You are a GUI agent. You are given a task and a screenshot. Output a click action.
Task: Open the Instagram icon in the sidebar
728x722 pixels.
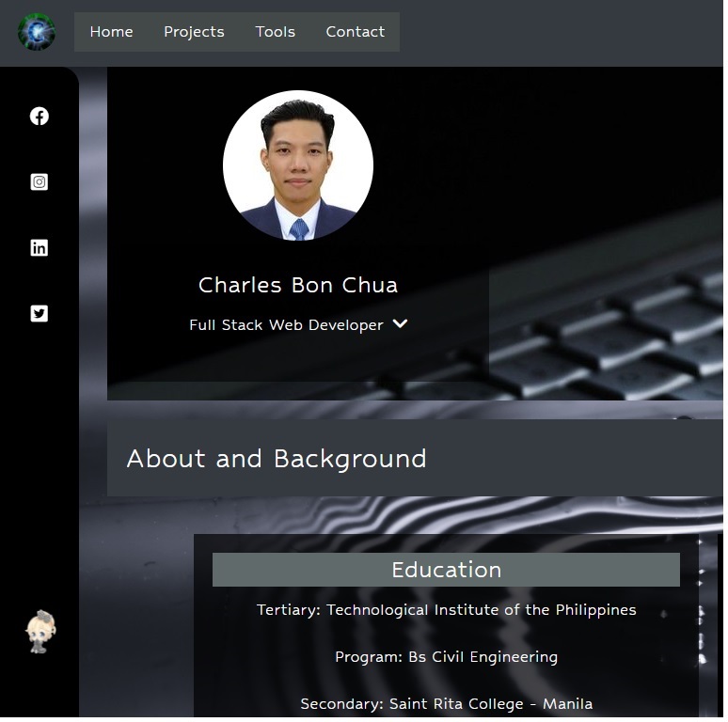point(39,182)
